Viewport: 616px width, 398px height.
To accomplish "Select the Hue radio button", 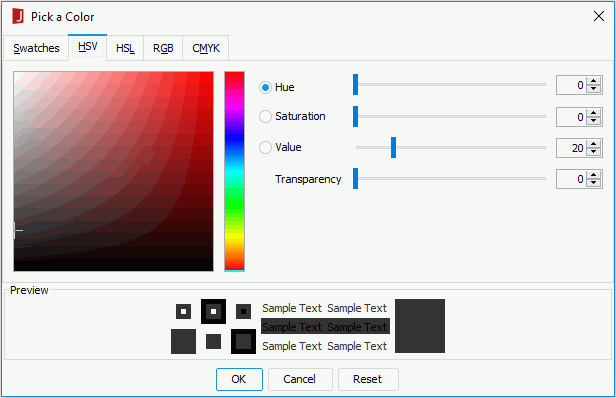I will 266,87.
